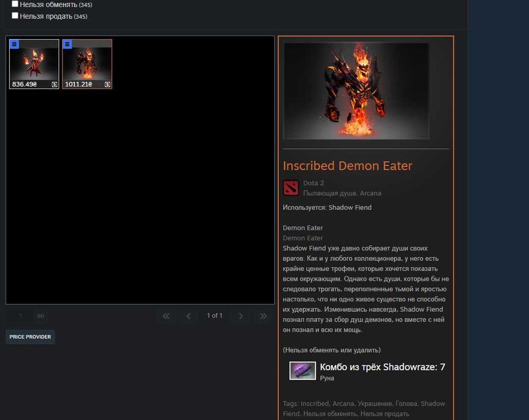Check the 'Нельзя продать' filter checkbox
529x420 pixels.
15,16
